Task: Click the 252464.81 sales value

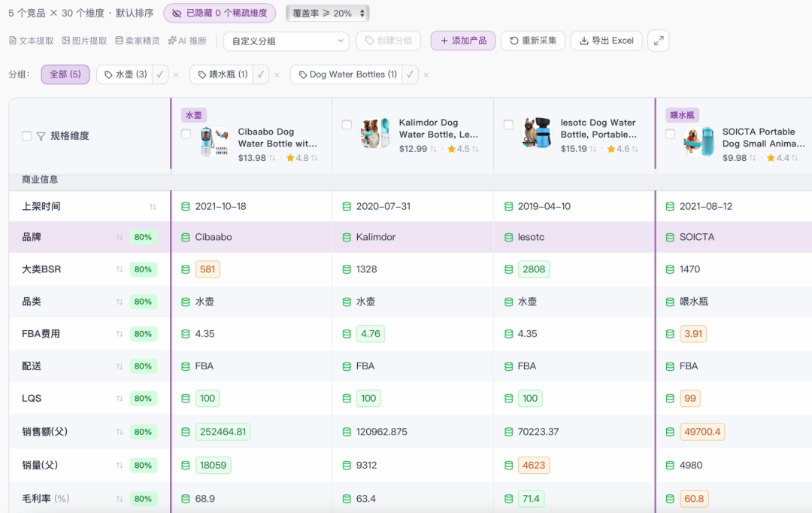Action: click(223, 432)
